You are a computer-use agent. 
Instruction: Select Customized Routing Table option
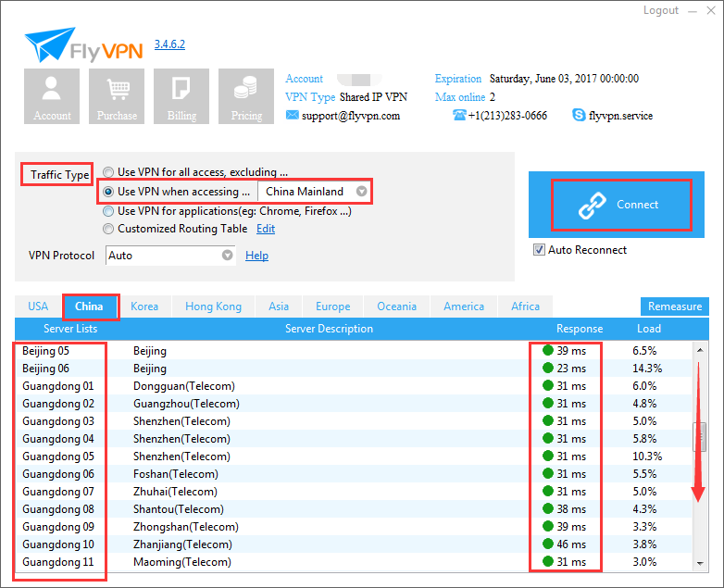pos(108,229)
